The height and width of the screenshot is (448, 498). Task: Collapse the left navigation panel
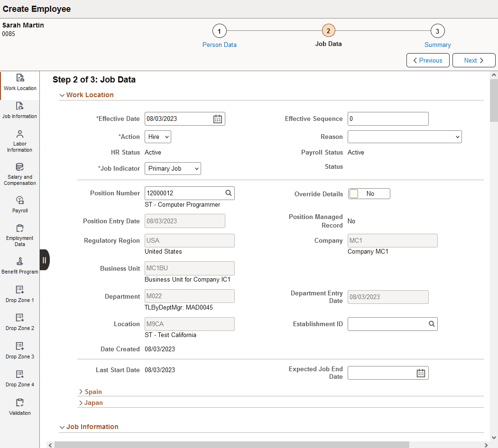(x=44, y=260)
